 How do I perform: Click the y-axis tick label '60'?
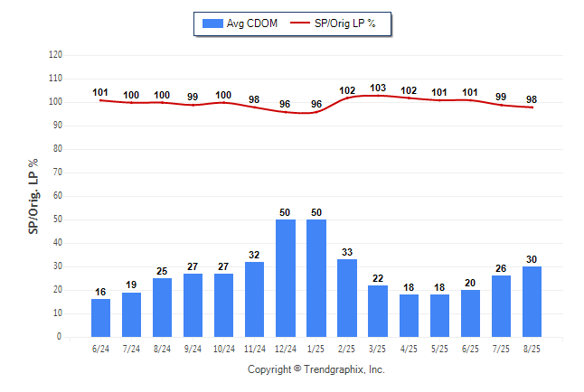pos(57,195)
